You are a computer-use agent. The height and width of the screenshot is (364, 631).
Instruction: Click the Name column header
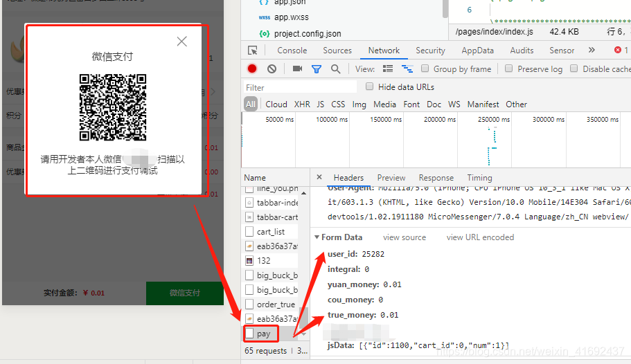coord(255,178)
